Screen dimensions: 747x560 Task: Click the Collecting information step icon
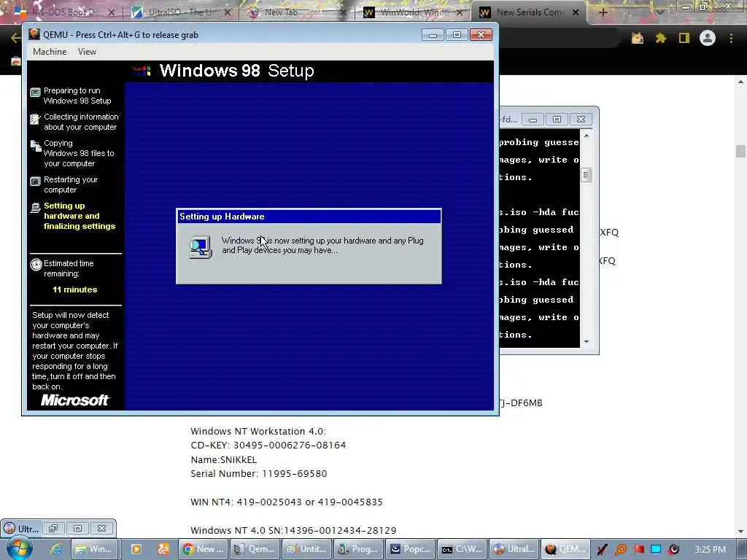(35, 119)
